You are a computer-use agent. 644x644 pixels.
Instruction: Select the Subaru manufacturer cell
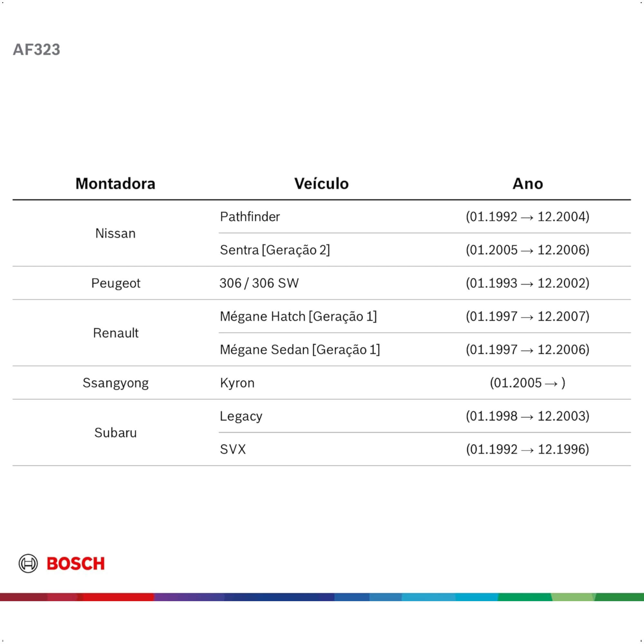point(115,433)
